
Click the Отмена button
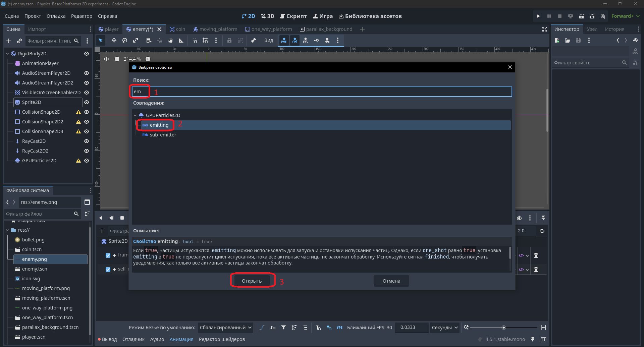point(391,281)
